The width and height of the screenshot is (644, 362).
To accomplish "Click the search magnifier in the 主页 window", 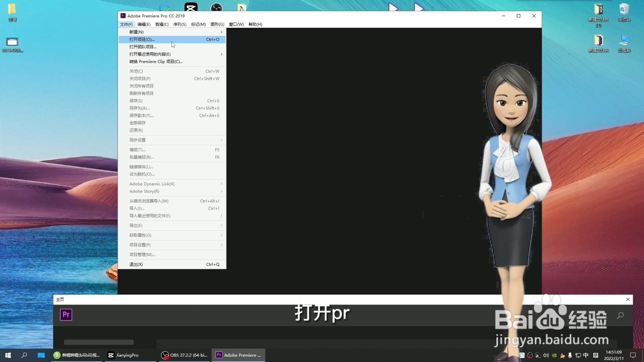I will tap(621, 315).
